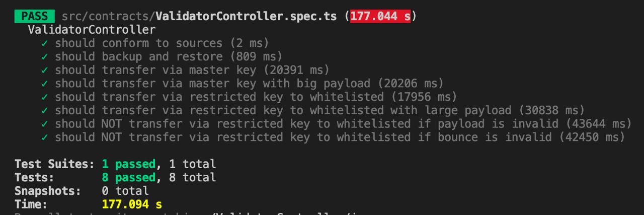The height and width of the screenshot is (215, 644).
Task: Click the 'Snapshots:' summary label
Action: (48, 191)
